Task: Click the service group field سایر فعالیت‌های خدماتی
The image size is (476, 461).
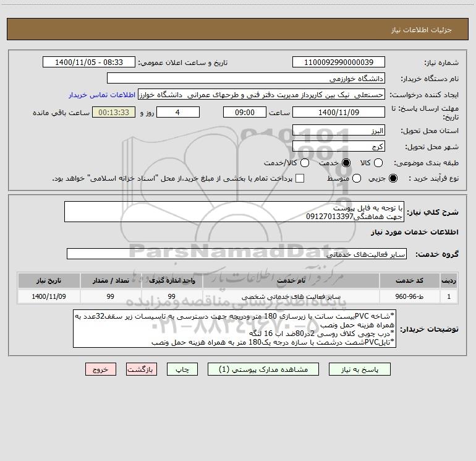Action: tap(237, 254)
